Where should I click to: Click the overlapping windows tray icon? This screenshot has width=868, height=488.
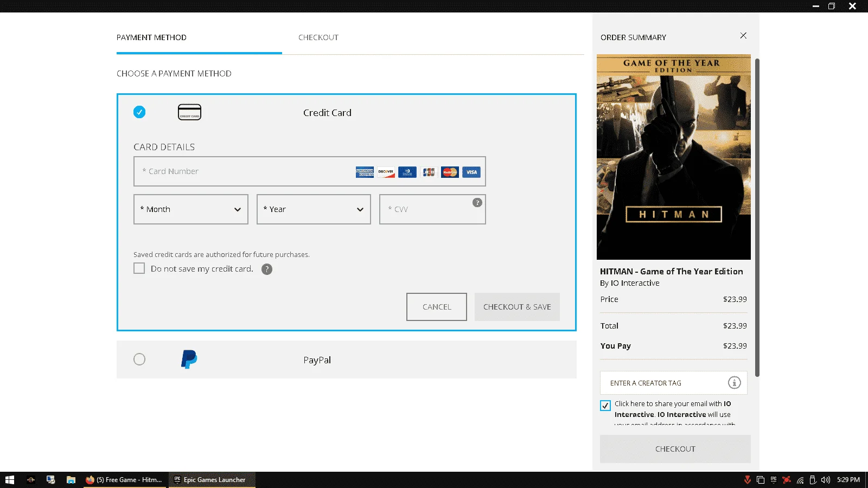pos(761,480)
